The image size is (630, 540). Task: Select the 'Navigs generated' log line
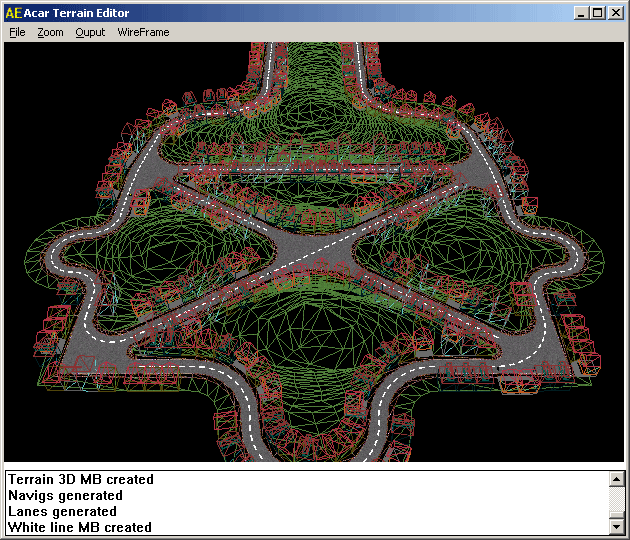click(x=65, y=495)
